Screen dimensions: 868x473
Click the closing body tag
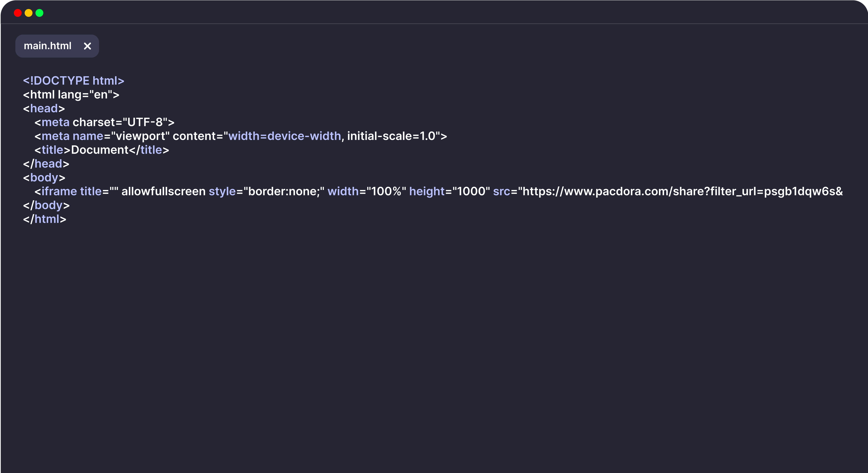pos(46,205)
